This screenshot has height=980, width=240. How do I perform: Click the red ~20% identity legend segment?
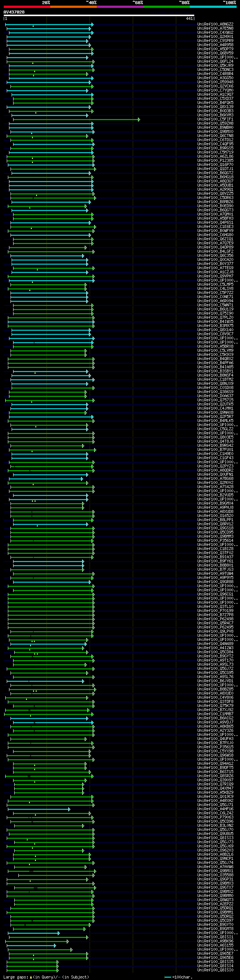pos(27,7)
